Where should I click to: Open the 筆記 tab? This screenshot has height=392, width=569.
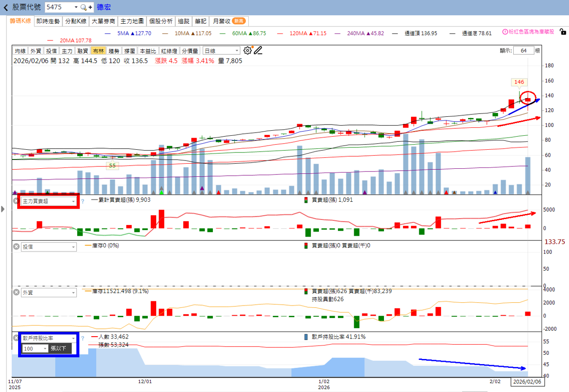(201, 21)
